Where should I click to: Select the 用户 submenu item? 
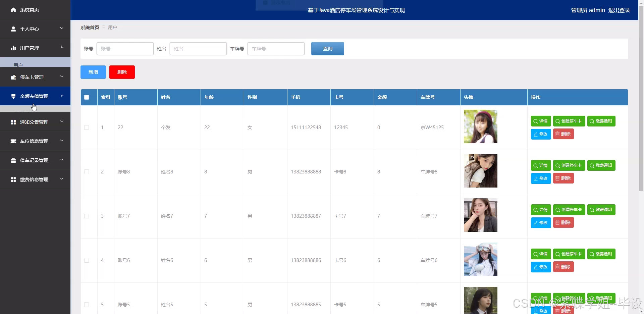[35, 62]
